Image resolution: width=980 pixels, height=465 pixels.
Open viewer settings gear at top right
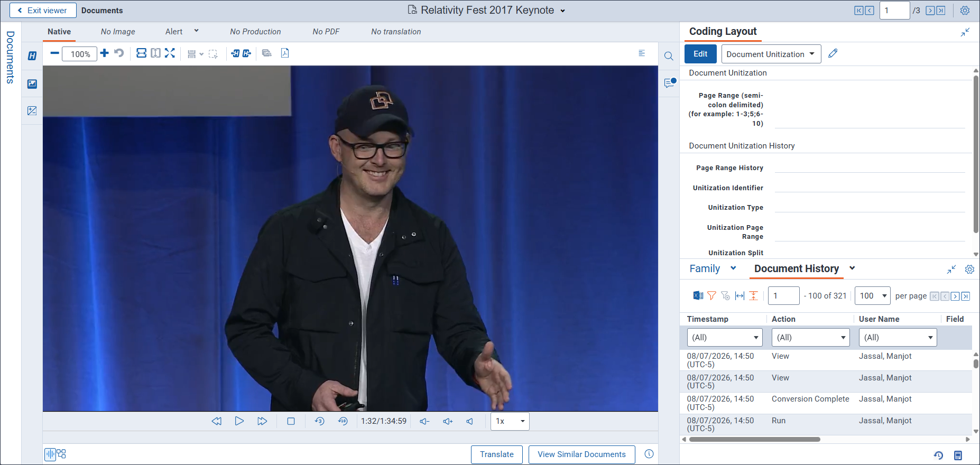click(965, 11)
